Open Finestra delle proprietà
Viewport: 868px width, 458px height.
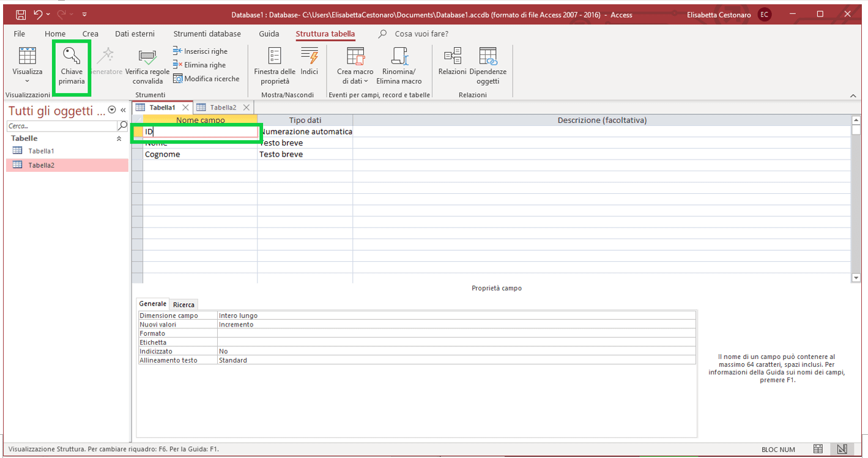click(275, 65)
